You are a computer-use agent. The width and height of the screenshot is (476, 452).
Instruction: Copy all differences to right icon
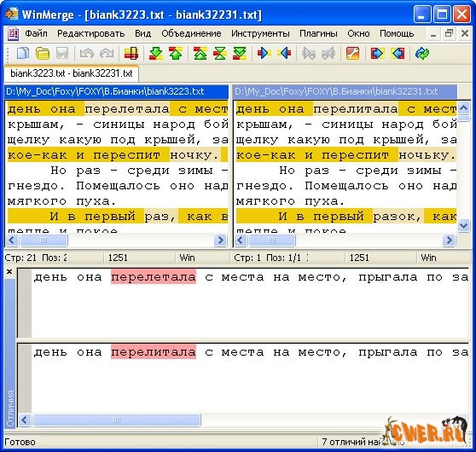(377, 54)
